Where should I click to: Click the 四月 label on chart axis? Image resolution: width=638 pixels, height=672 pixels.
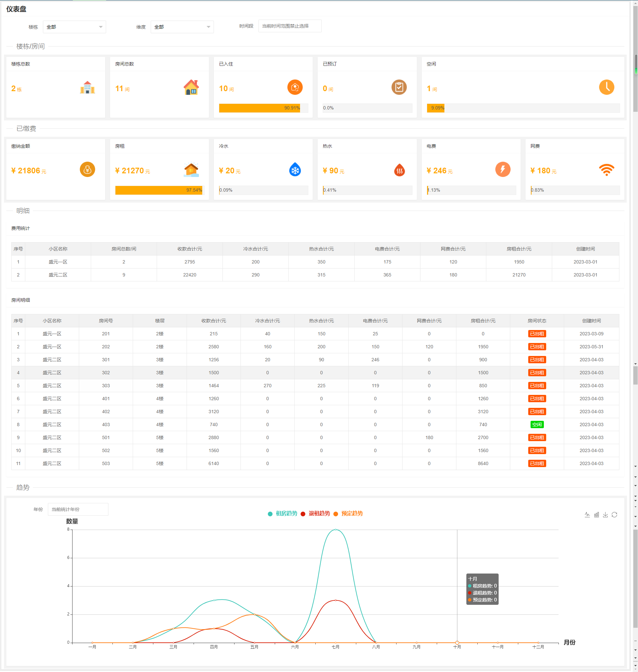coord(214,647)
